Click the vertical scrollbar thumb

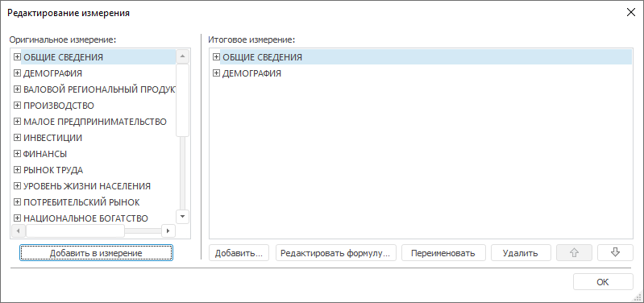pyautogui.click(x=182, y=100)
